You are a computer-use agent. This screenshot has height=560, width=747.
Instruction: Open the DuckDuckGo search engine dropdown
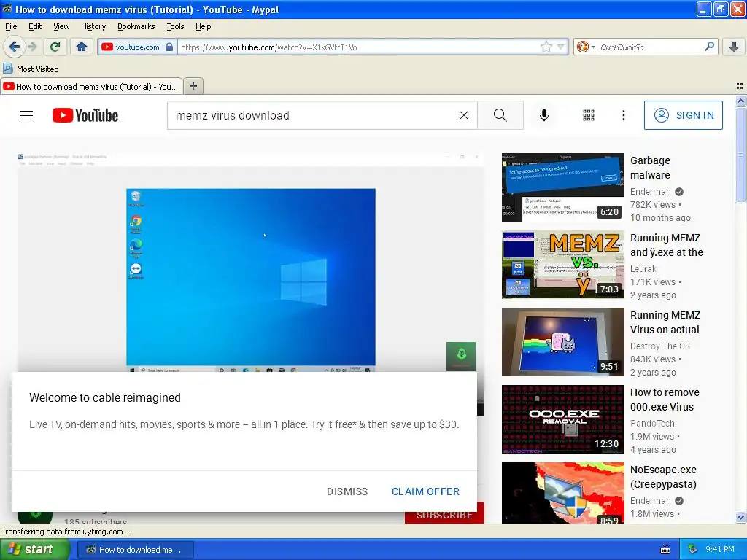point(586,47)
